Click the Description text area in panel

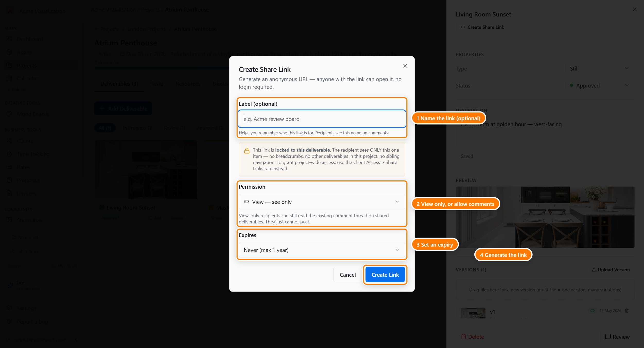point(545,132)
